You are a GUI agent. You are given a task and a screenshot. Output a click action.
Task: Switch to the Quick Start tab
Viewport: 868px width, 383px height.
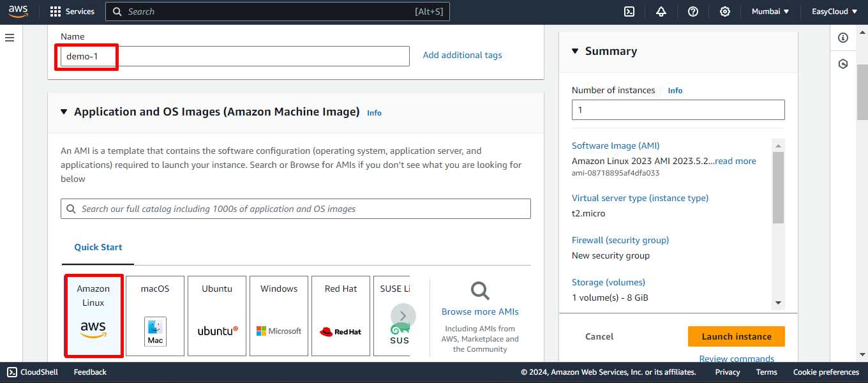[x=98, y=248]
